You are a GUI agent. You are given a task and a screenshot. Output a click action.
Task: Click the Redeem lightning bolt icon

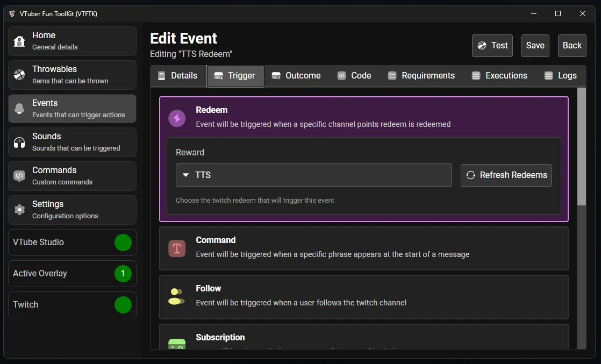click(177, 118)
